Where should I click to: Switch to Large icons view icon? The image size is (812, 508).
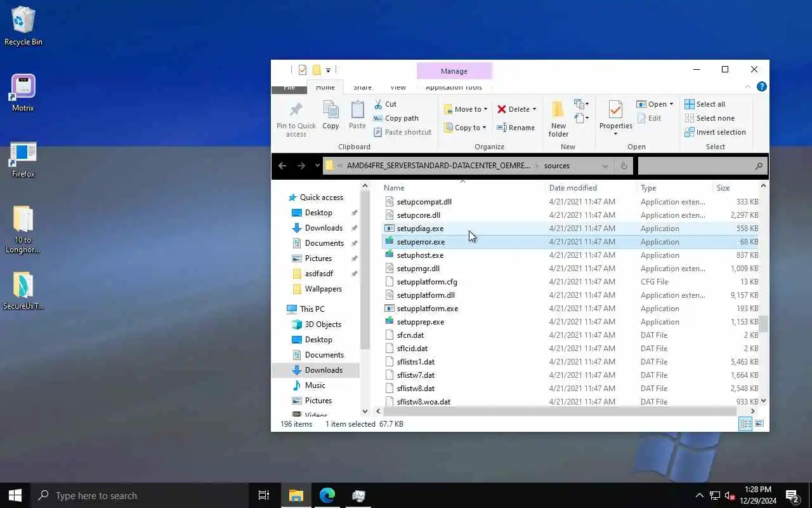759,424
